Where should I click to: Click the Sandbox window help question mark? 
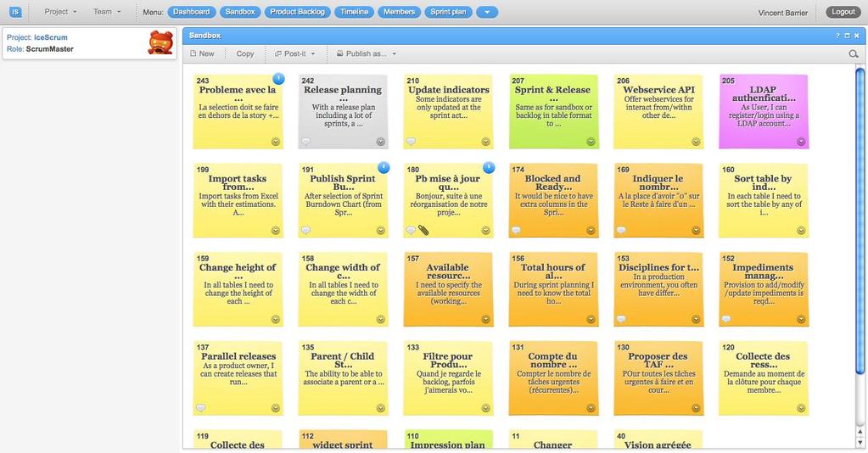tap(837, 36)
